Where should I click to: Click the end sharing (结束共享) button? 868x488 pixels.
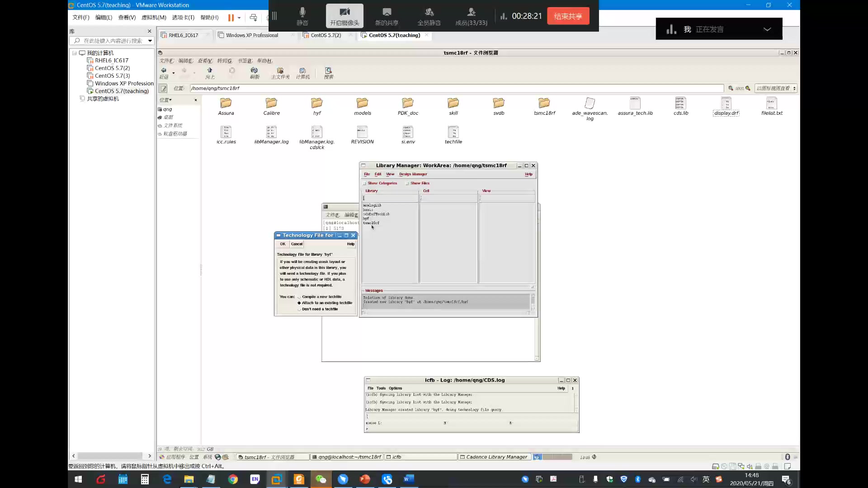click(568, 16)
